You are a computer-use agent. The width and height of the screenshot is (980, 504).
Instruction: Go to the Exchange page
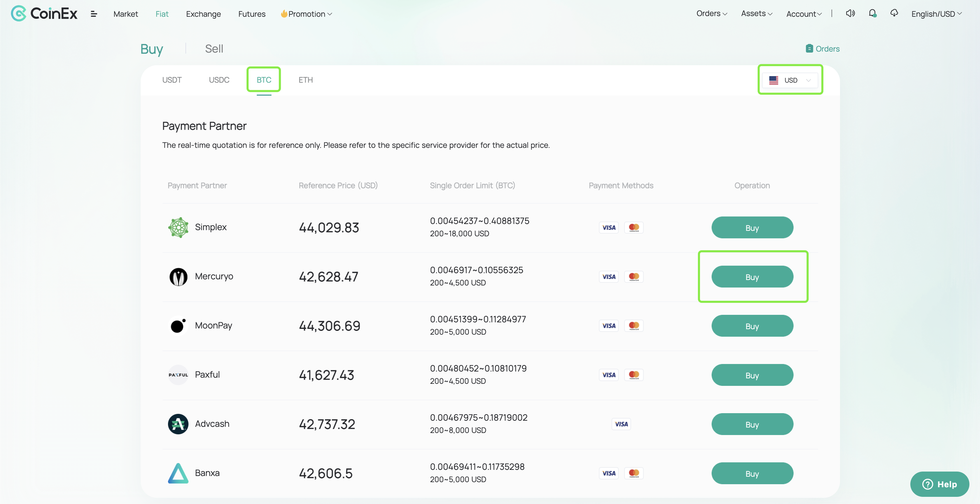click(203, 14)
